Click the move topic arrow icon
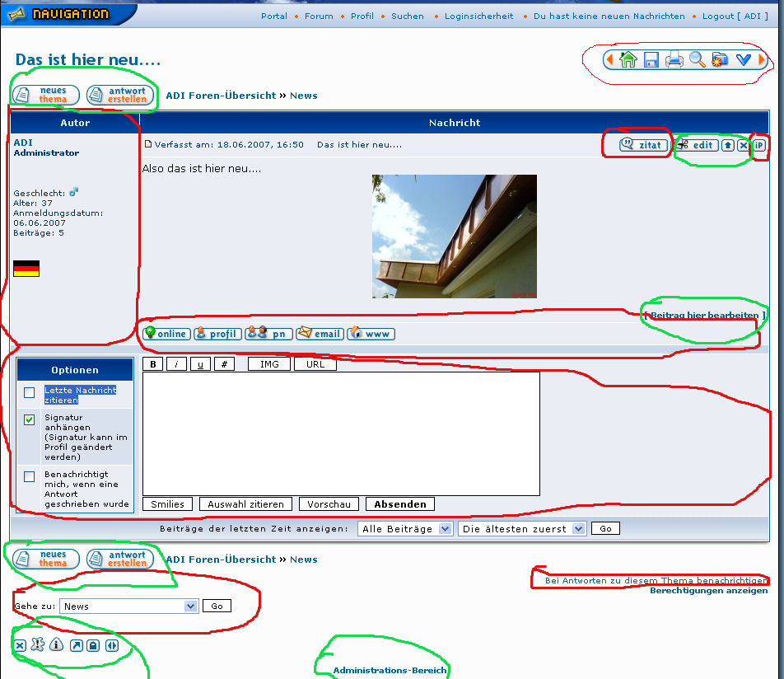This screenshot has height=679, width=784. pyautogui.click(x=75, y=645)
